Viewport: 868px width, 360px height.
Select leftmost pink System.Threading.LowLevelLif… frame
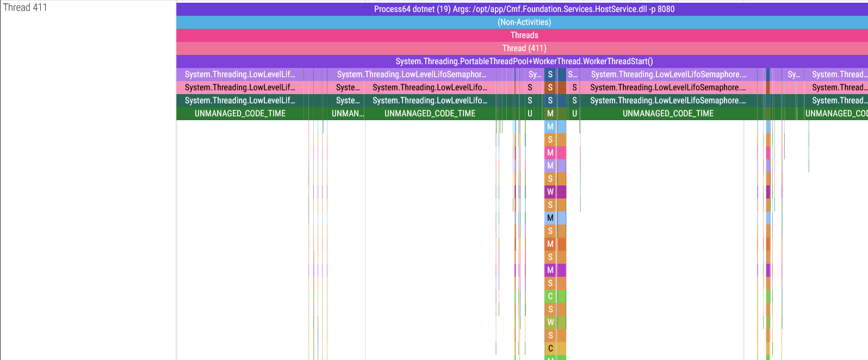[240, 88]
